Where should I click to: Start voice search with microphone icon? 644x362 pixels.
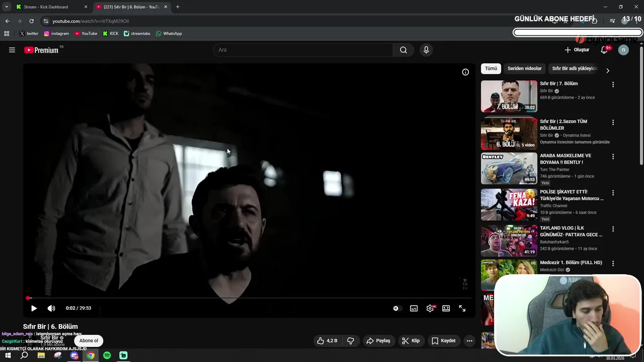(x=426, y=50)
